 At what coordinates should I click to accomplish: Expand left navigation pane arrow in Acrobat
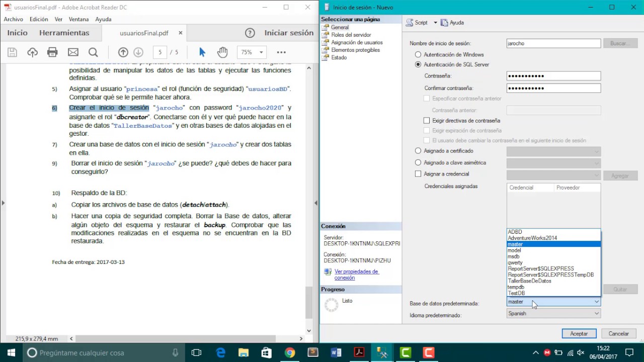(3, 203)
